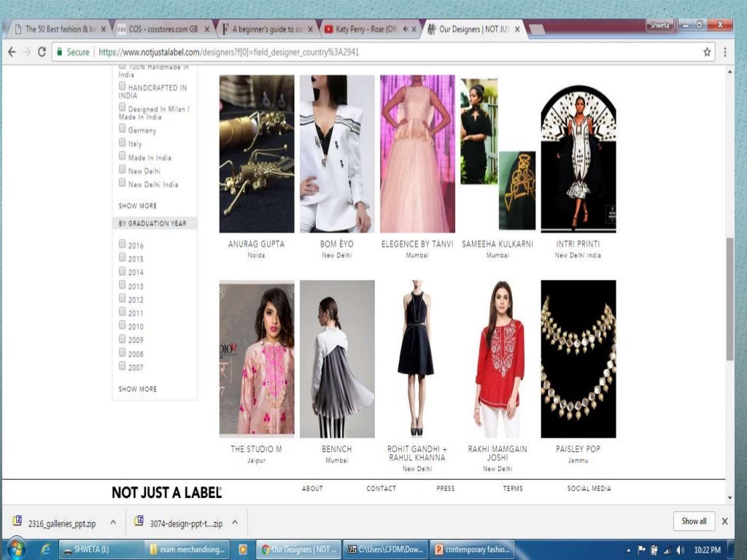
Task: Open options arrow for 2316_galleries_ppt.zip download
Action: tap(113, 522)
